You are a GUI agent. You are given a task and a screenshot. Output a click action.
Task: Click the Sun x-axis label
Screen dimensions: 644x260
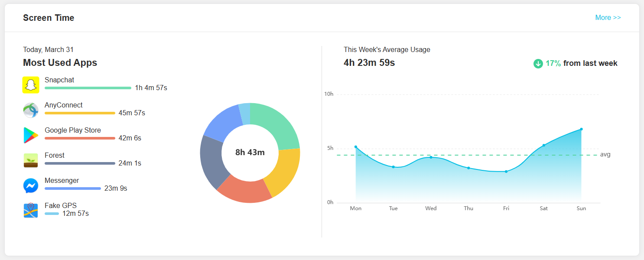pyautogui.click(x=581, y=208)
